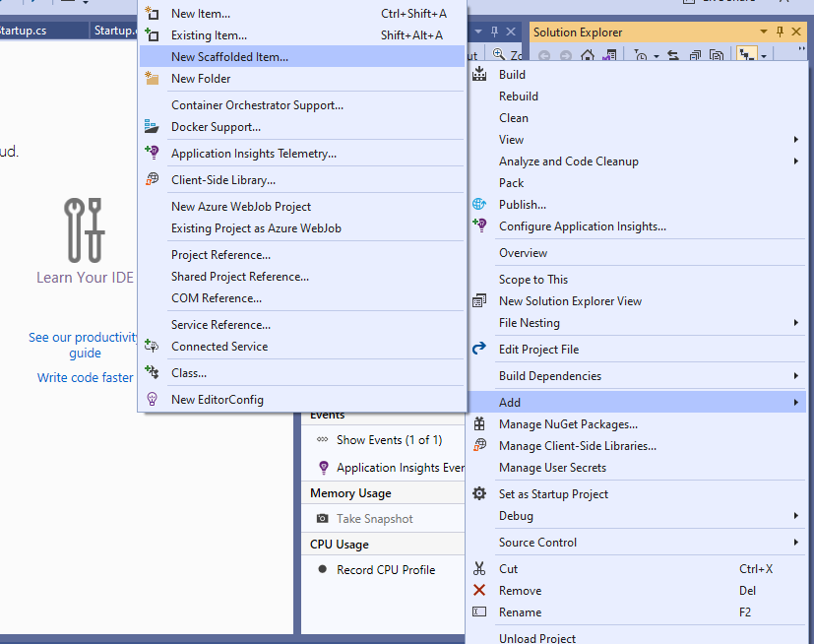The image size is (814, 644).
Task: Open Solution Explorer window position dropdown
Action: pos(763,32)
